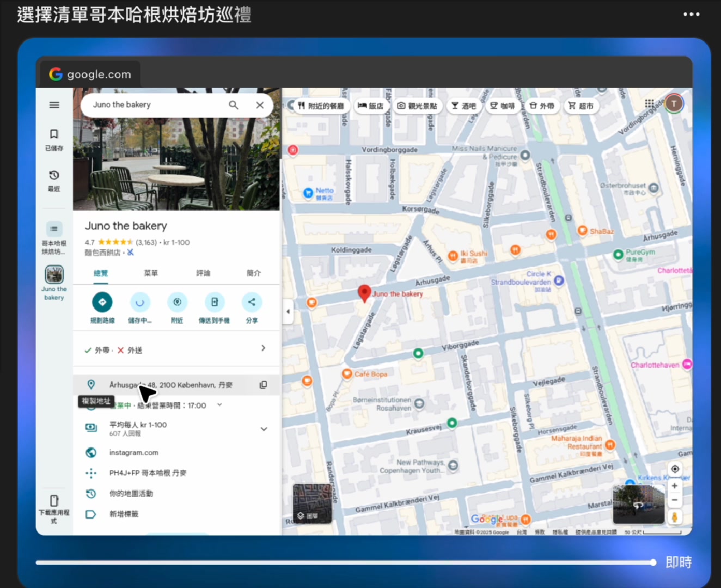Expand the 外帶 外送 service options row

pyautogui.click(x=176, y=350)
